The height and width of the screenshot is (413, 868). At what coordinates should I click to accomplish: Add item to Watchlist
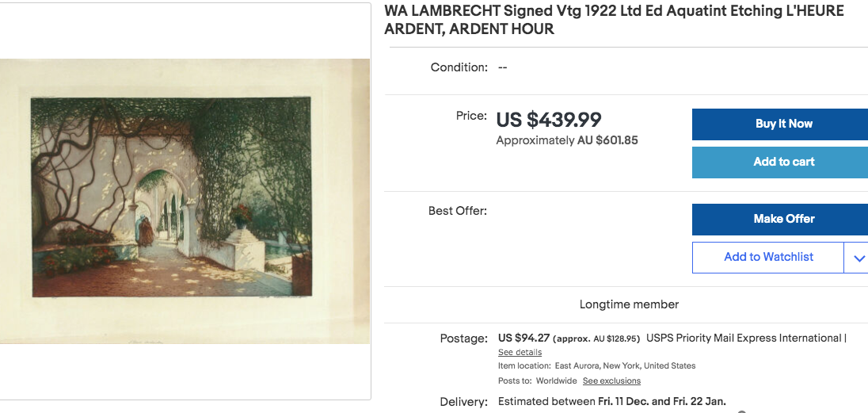(x=767, y=258)
